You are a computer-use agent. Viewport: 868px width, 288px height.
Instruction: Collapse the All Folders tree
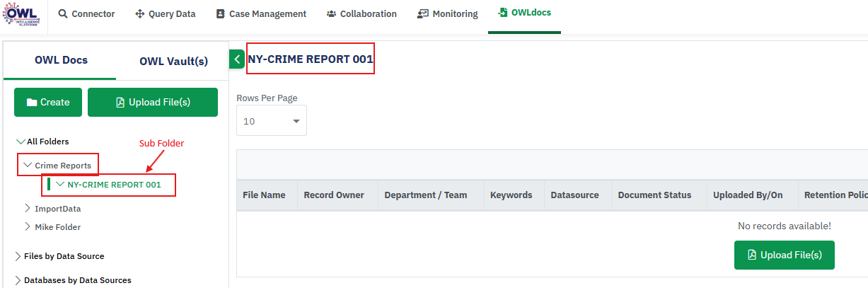click(20, 142)
